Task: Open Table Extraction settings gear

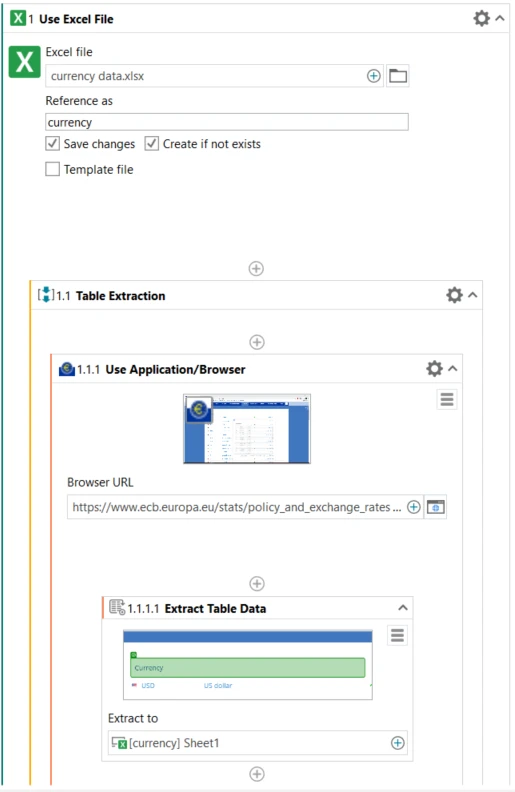Action: pos(454,295)
